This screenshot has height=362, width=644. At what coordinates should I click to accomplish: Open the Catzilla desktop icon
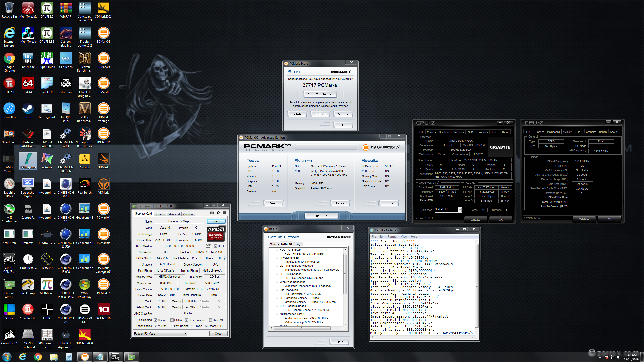point(85,161)
